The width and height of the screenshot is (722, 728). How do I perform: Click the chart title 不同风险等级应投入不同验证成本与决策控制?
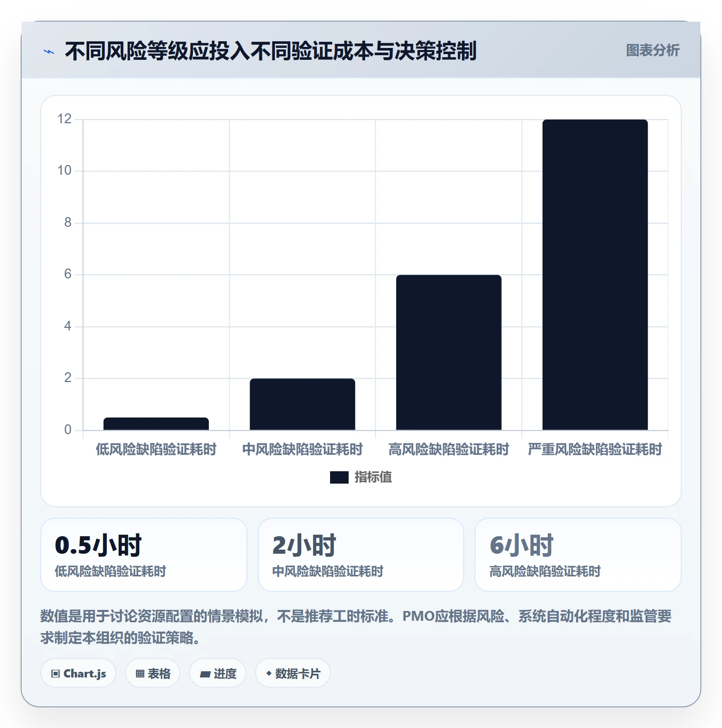click(271, 51)
